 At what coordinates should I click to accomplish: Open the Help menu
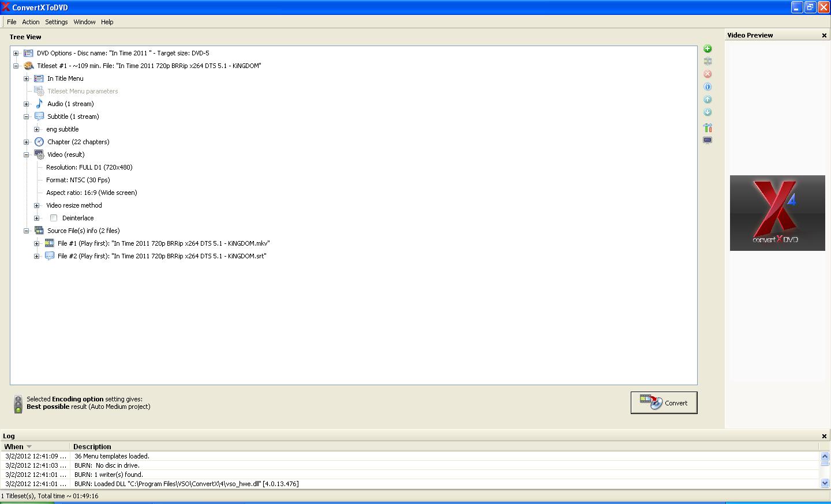point(107,22)
